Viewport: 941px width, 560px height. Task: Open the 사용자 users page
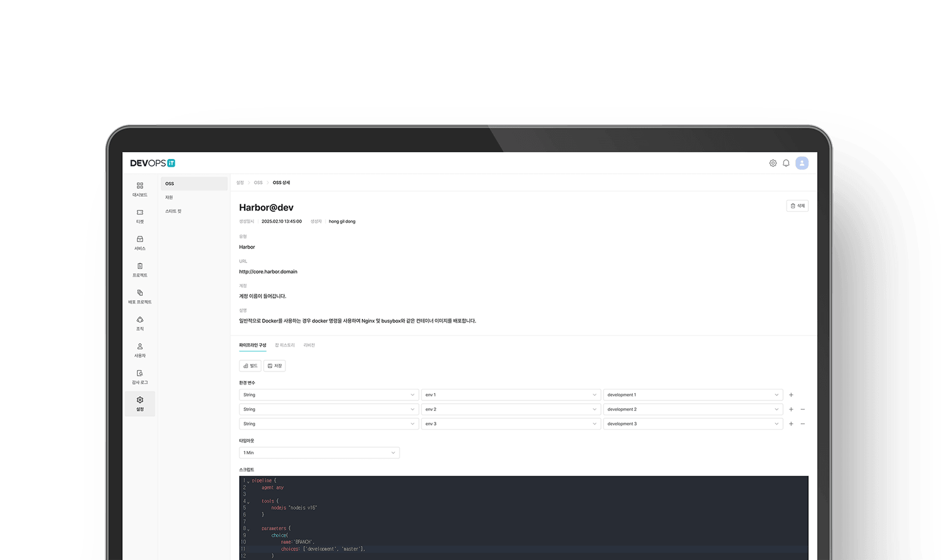tap(139, 351)
